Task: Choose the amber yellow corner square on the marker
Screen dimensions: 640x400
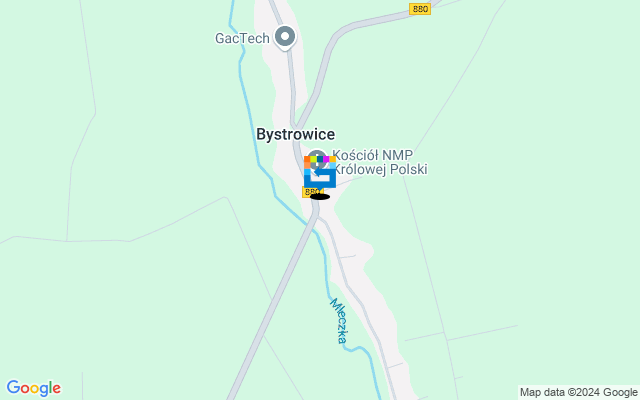Action: click(x=333, y=159)
